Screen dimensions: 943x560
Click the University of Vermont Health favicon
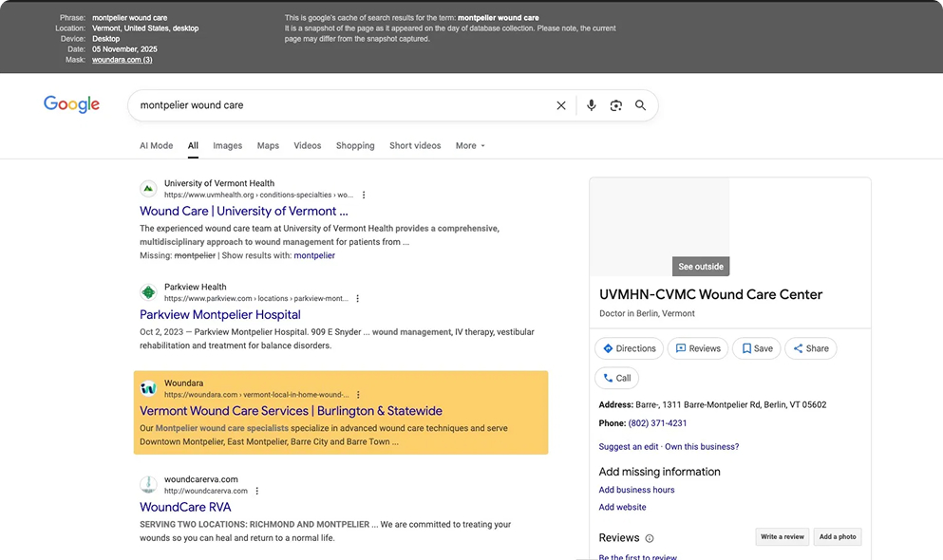(x=148, y=189)
